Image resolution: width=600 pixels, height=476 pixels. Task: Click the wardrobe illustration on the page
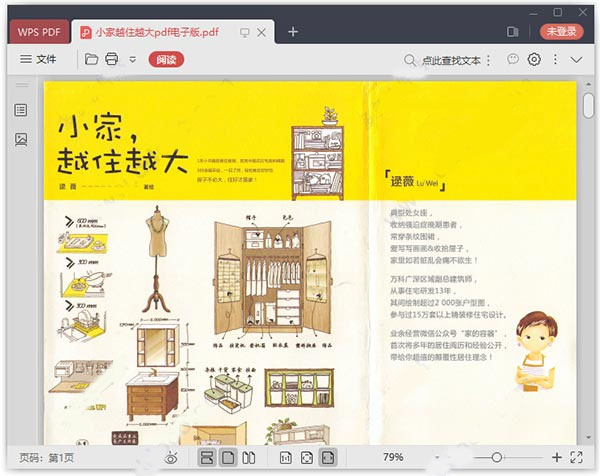click(273, 277)
